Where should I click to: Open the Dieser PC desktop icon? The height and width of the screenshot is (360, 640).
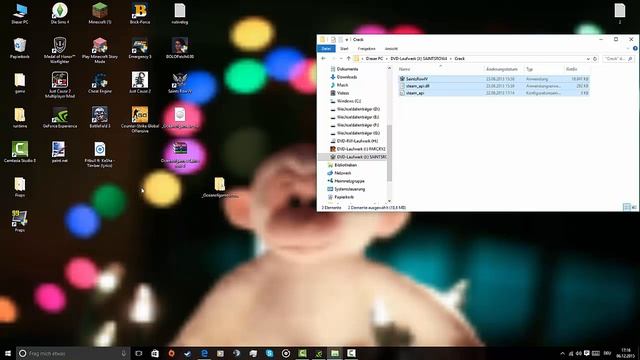tap(20, 13)
